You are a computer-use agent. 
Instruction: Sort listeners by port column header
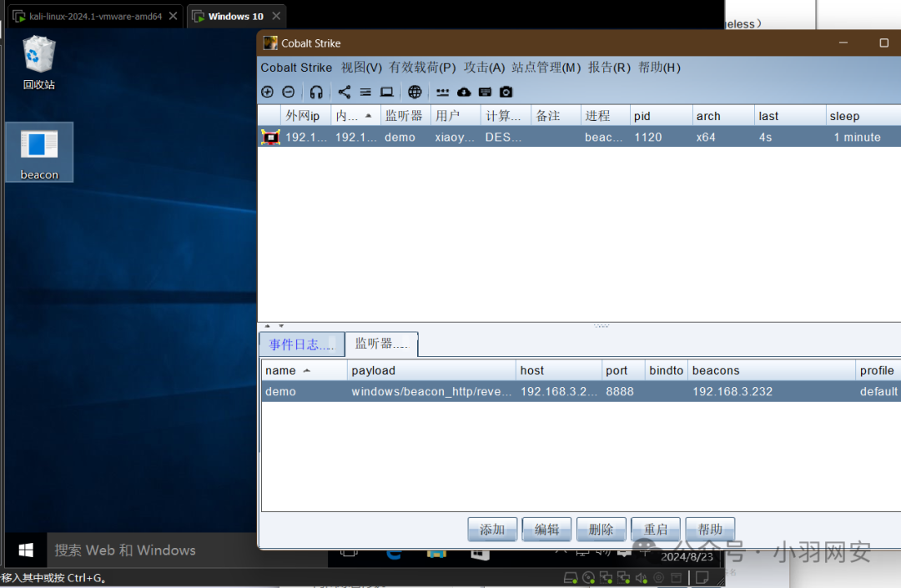(623, 370)
